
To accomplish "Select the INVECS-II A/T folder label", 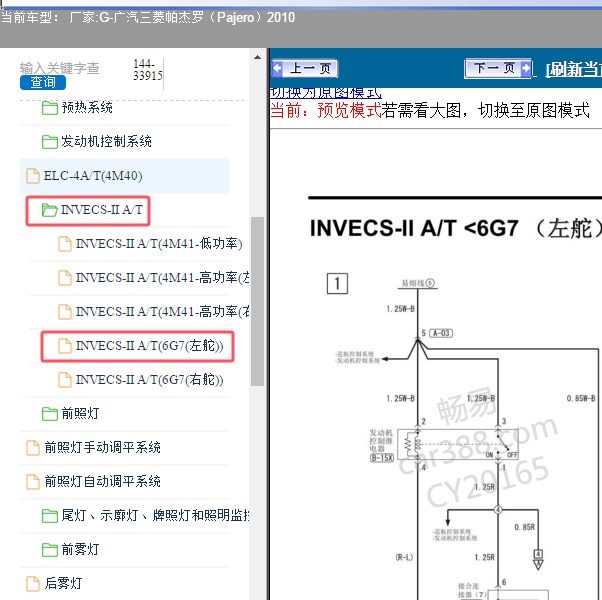I will pyautogui.click(x=101, y=210).
